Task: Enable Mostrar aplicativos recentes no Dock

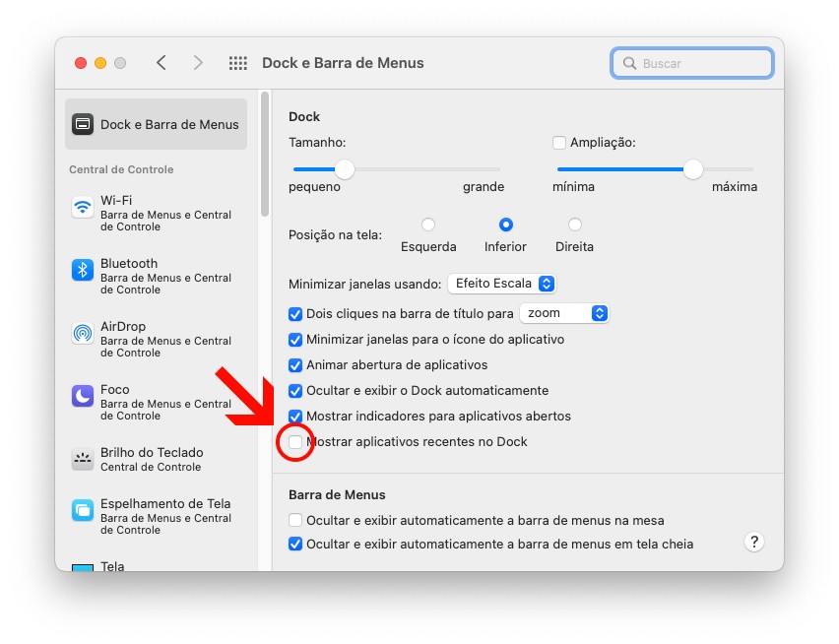Action: [x=295, y=442]
